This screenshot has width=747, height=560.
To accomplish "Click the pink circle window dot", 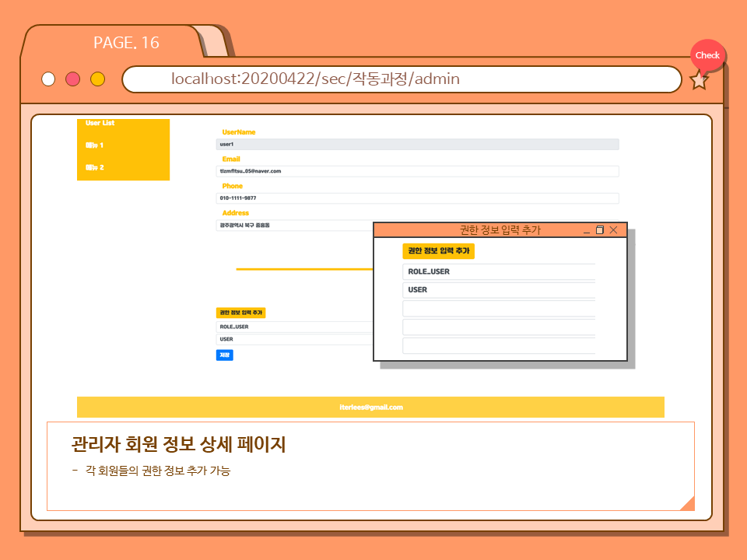I will tap(73, 79).
